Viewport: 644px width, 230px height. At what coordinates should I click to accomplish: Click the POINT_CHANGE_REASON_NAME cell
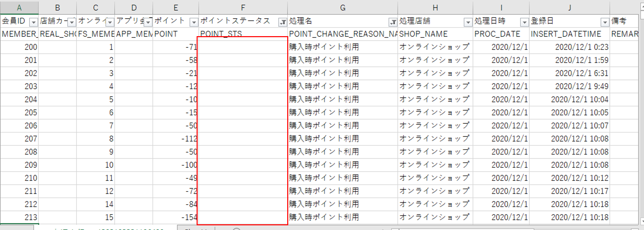pyautogui.click(x=342, y=34)
